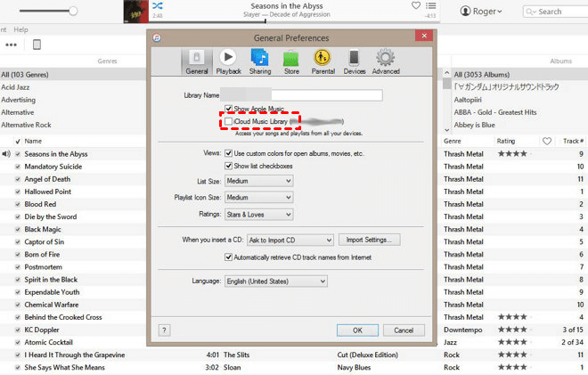Screen dimensions: 588x375
Task: Love the current song with heart icon
Action: click(416, 5)
